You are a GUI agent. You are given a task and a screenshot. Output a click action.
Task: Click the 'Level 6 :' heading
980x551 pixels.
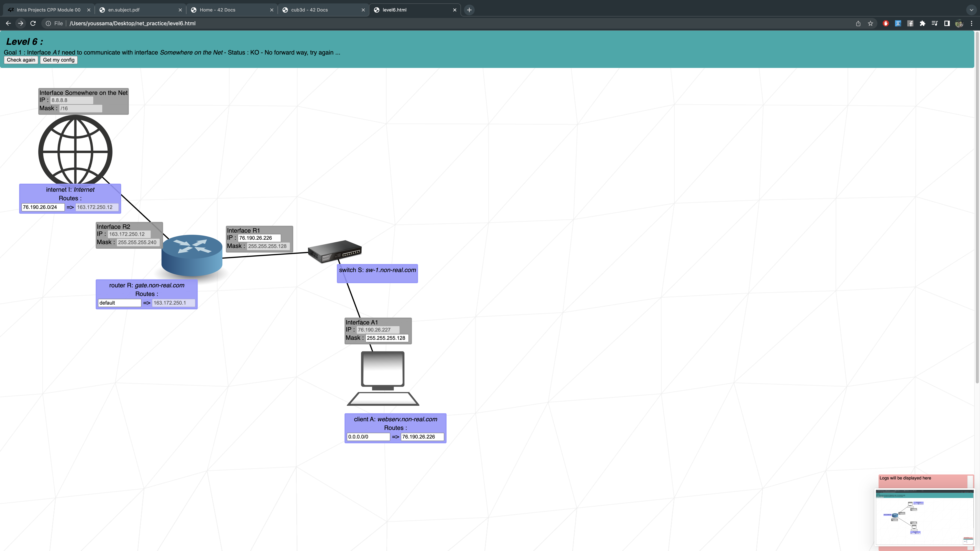(x=24, y=42)
